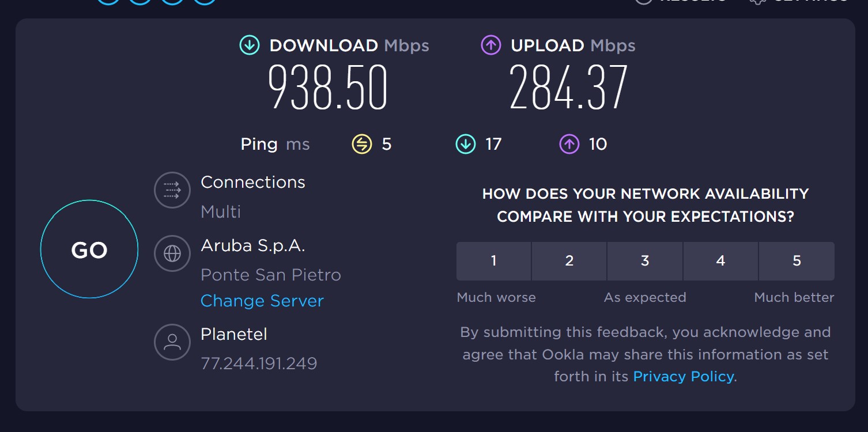Pick rating 4 for network availability
This screenshot has width=868, height=432.
tap(720, 261)
